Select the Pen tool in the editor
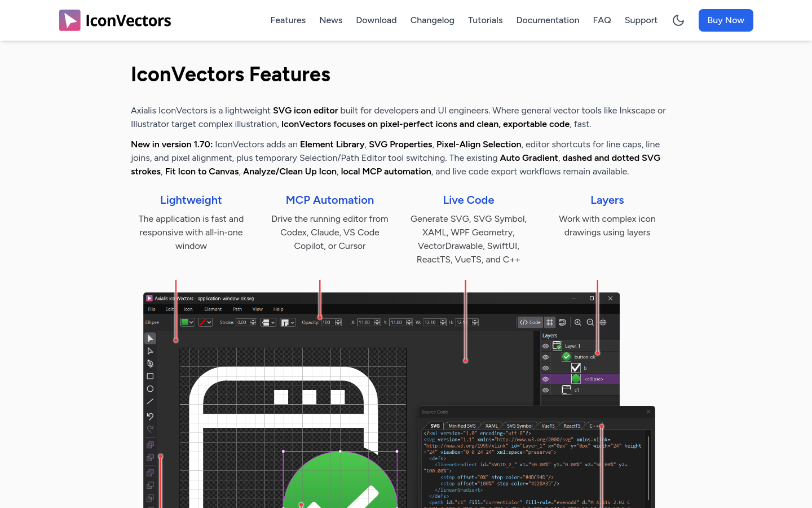This screenshot has height=508, width=812. point(150,364)
